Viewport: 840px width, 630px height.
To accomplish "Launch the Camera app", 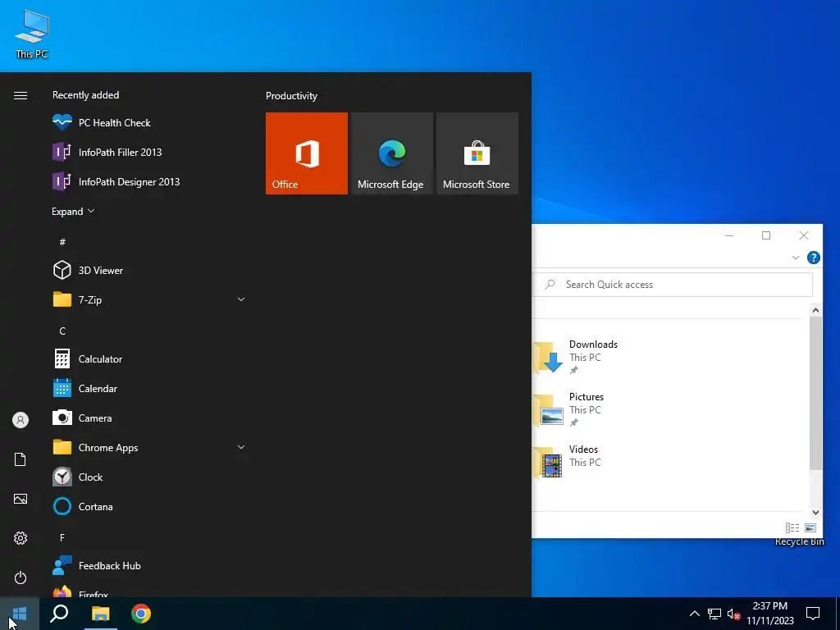I will (x=149, y=418).
